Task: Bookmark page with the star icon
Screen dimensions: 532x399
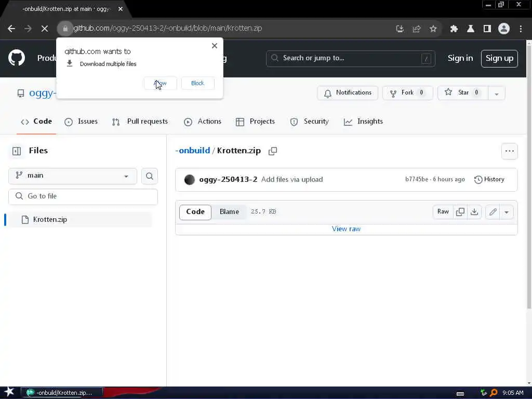Action: click(433, 29)
